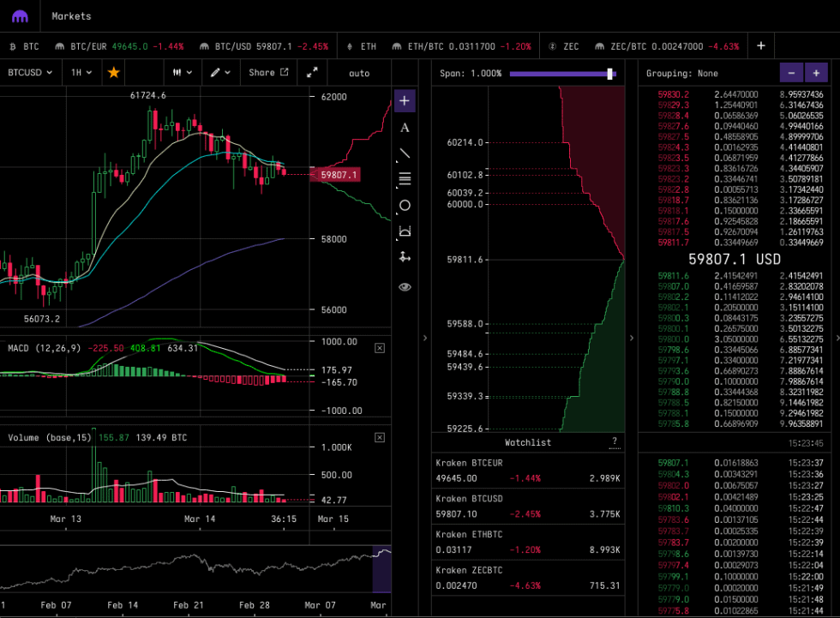The width and height of the screenshot is (840, 618).
Task: Click the Share chart button
Action: 267,73
